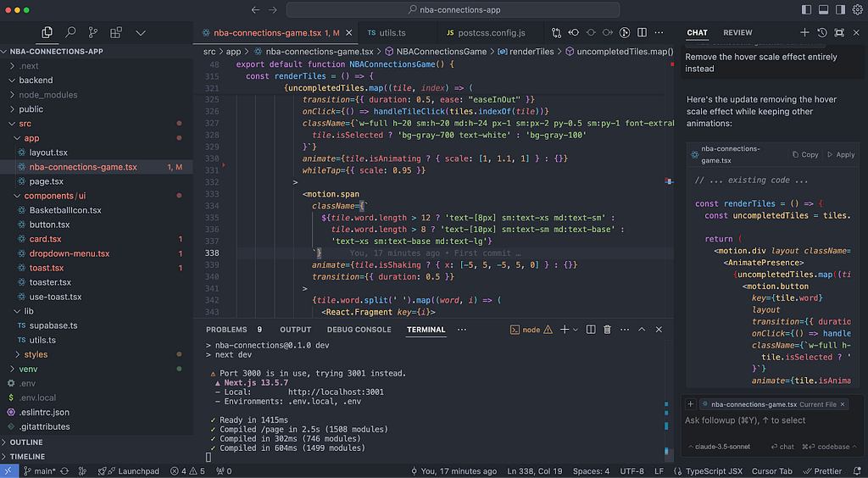Click the Open Changes compare icon
868x478 pixels.
pos(556,33)
